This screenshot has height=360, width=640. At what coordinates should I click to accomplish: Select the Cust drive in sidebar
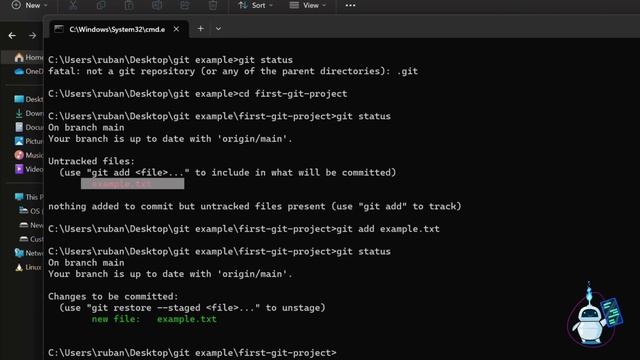click(x=31, y=239)
